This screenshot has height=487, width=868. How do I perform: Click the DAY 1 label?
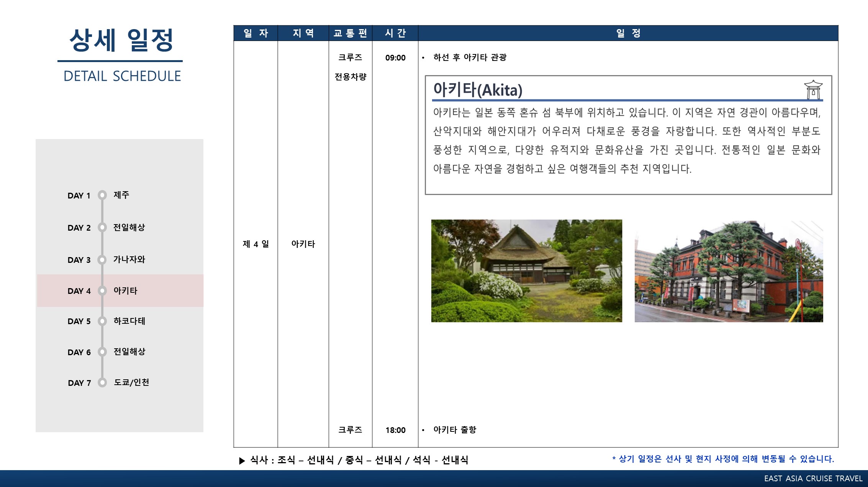79,196
